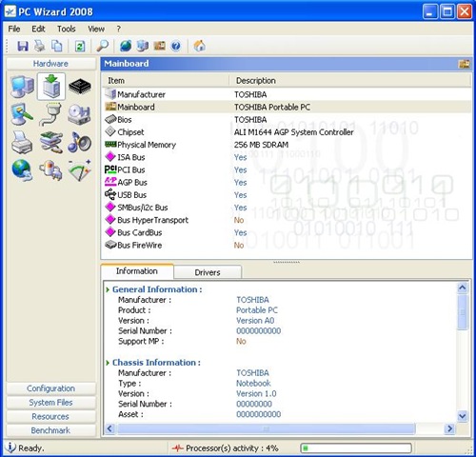Click the General Information heading
Screen dimensions: 476x457
(157, 289)
